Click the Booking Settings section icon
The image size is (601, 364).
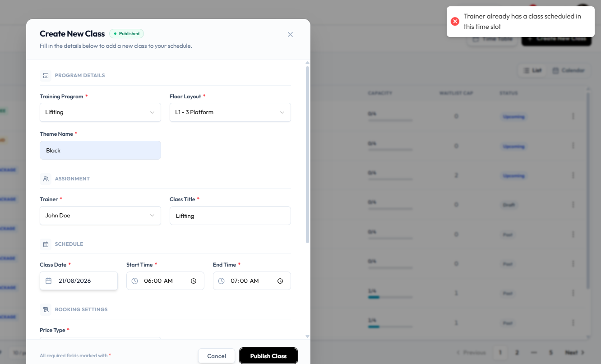pyautogui.click(x=46, y=309)
